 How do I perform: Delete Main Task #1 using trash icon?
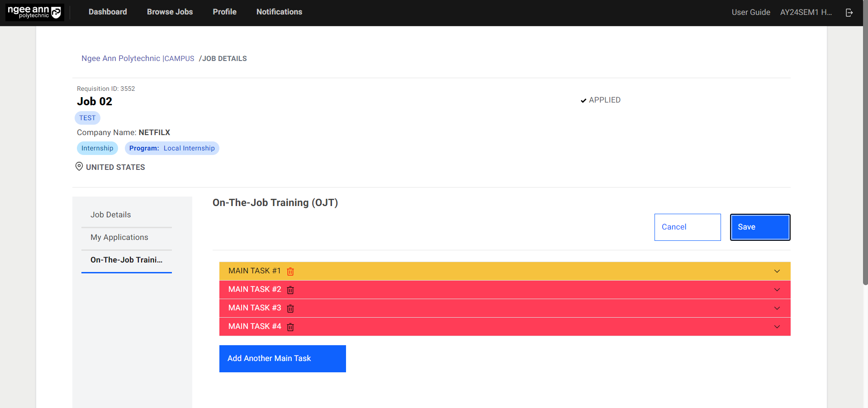290,272
